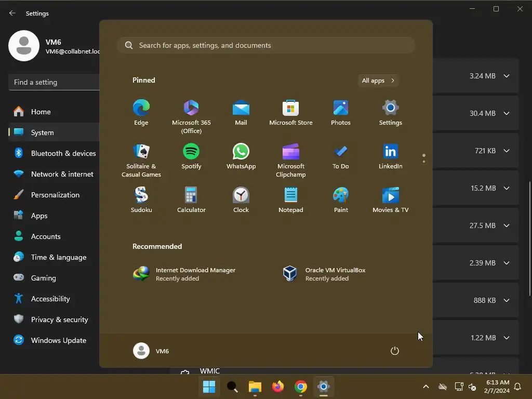The width and height of the screenshot is (532, 399).
Task: Launch WhatsApp
Action: coord(241,157)
